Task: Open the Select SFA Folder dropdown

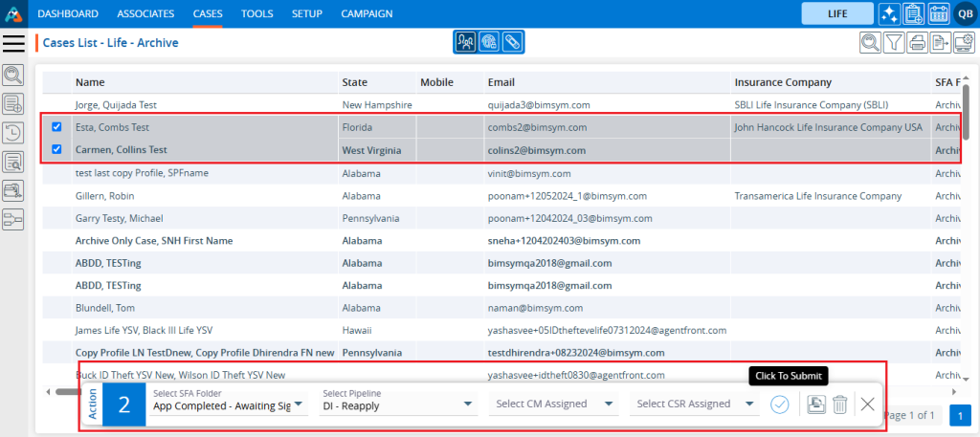Action: 229,404
